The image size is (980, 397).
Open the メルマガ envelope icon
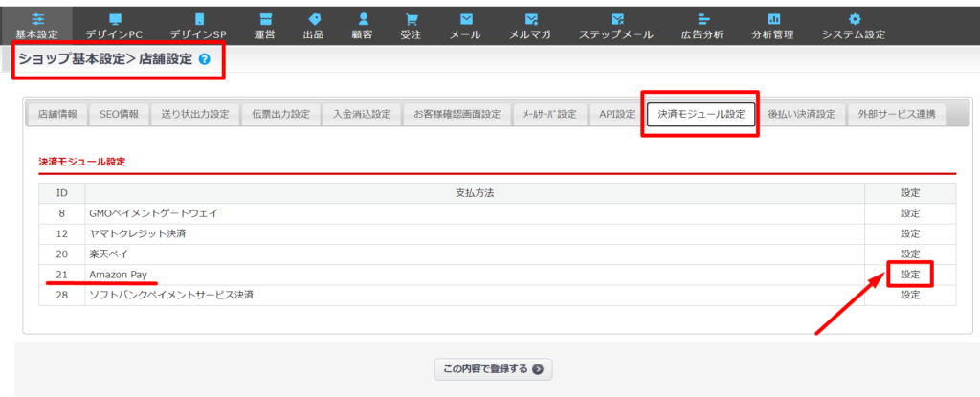[x=530, y=19]
